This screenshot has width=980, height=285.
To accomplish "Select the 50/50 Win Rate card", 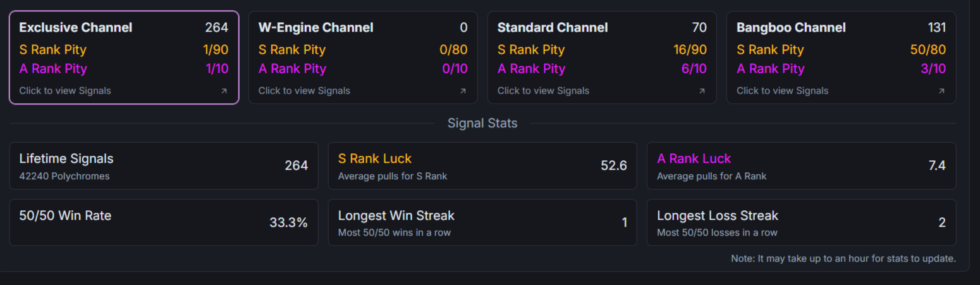I will tap(164, 222).
